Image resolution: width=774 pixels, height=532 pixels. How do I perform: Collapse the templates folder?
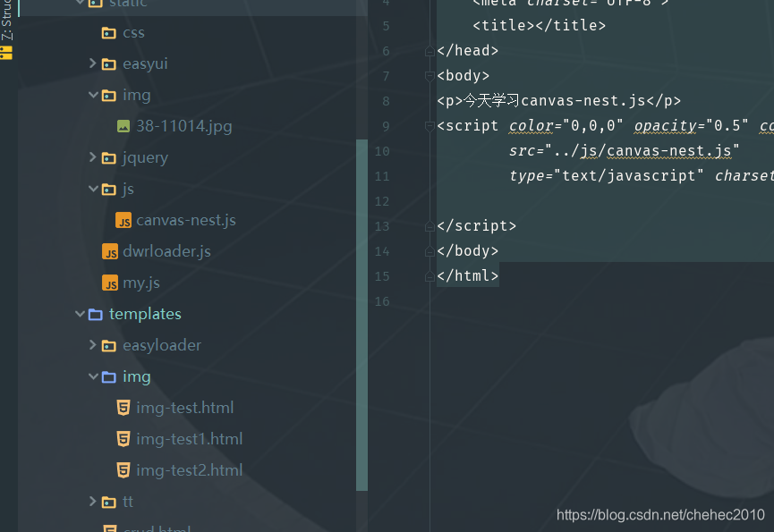tap(80, 314)
